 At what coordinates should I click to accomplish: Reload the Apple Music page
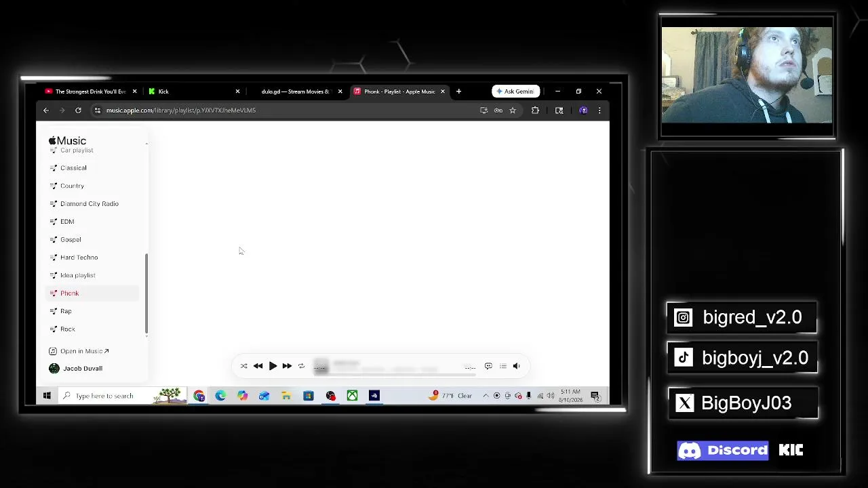78,110
